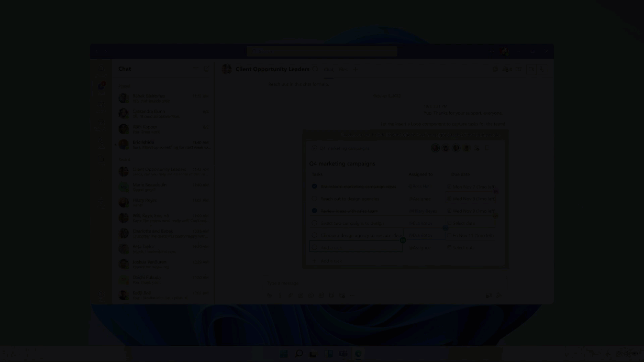The height and width of the screenshot is (362, 644).
Task: Open Chat icon with notification badge
Action: [x=102, y=86]
